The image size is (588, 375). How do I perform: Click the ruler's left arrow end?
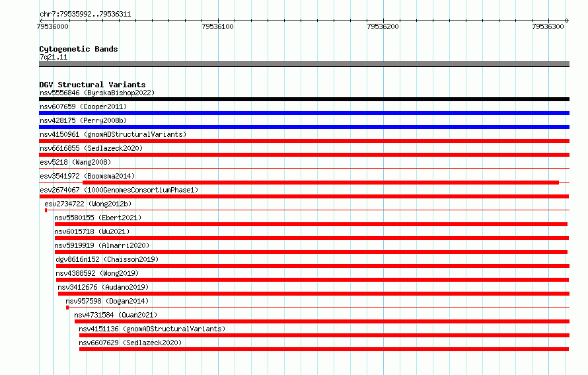coord(41,21)
